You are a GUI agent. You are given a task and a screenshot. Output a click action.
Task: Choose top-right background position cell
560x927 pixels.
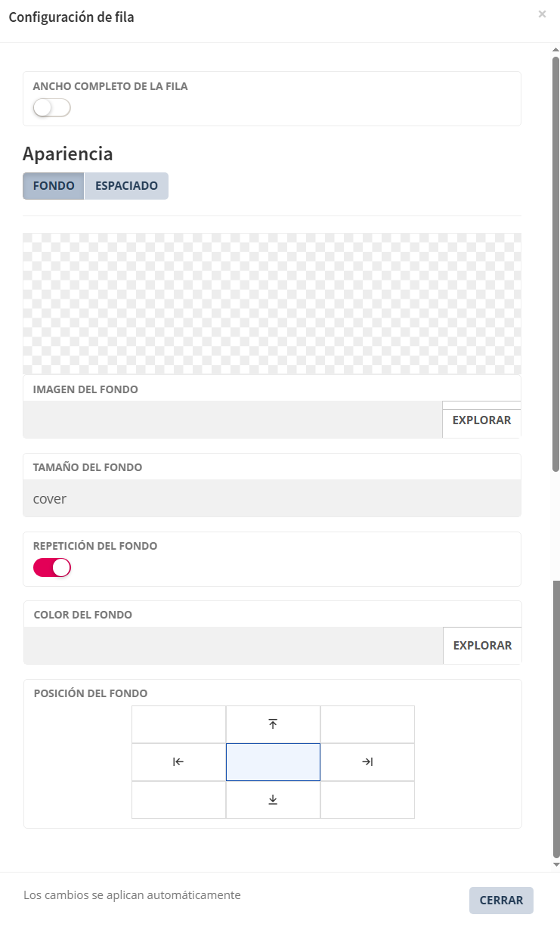(367, 724)
